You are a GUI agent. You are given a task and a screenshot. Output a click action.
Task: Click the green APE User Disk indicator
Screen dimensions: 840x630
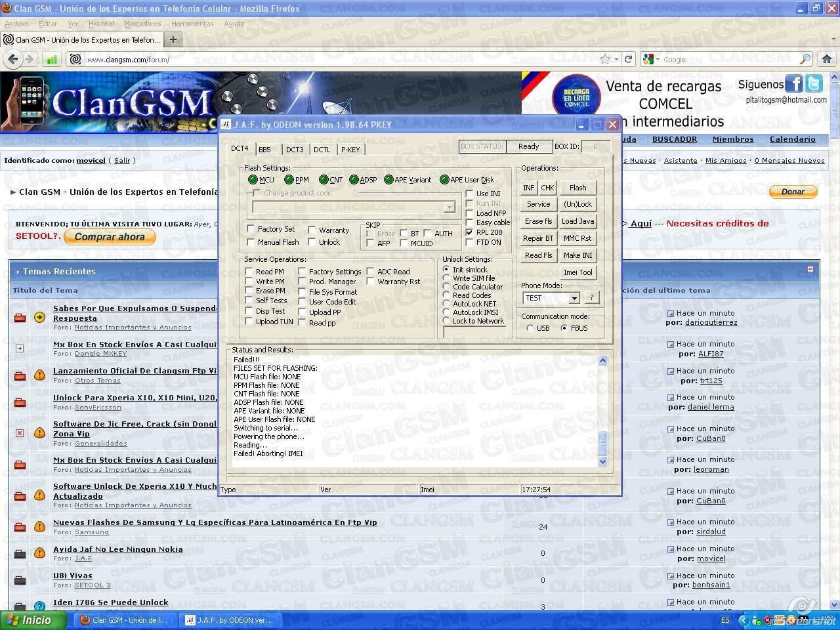[444, 180]
